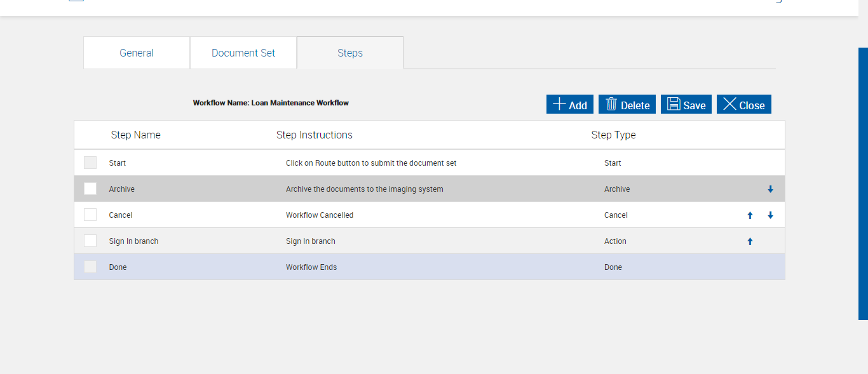Screen dimensions: 868x374
Task: Move Archive step down with arrow
Action: click(770, 189)
